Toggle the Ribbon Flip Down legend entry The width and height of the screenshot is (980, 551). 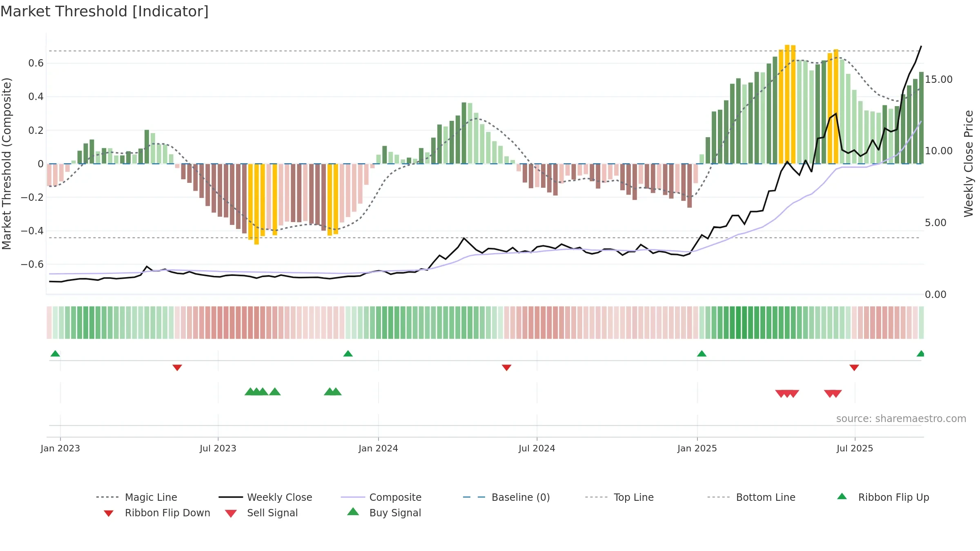click(x=156, y=513)
